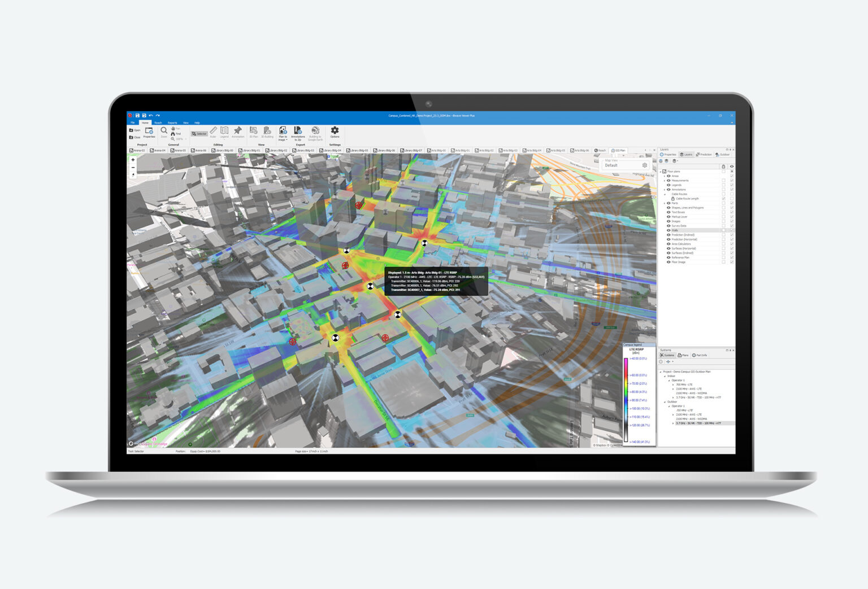Click the Close project button

(x=135, y=136)
